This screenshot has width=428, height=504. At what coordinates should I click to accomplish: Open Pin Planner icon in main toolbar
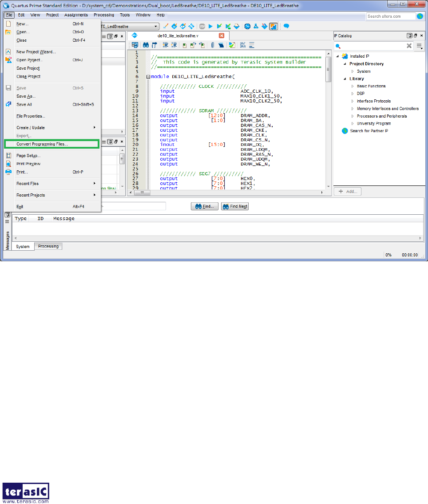[x=182, y=26]
